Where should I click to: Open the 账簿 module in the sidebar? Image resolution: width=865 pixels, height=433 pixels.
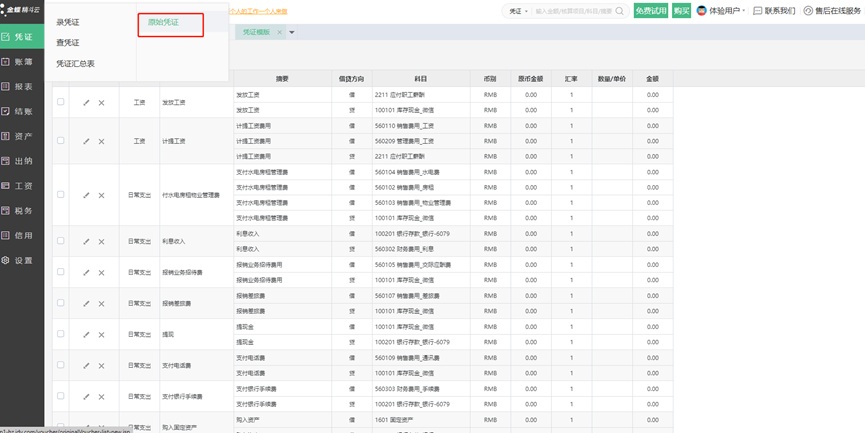pos(22,62)
